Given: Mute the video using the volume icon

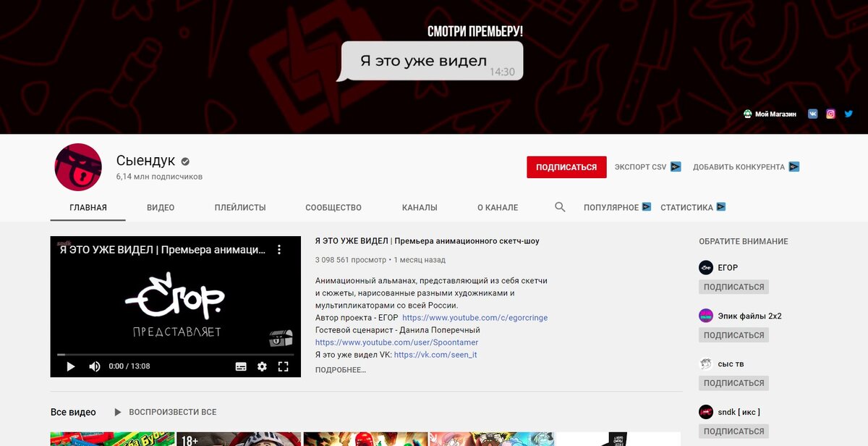Looking at the screenshot, I should (94, 366).
